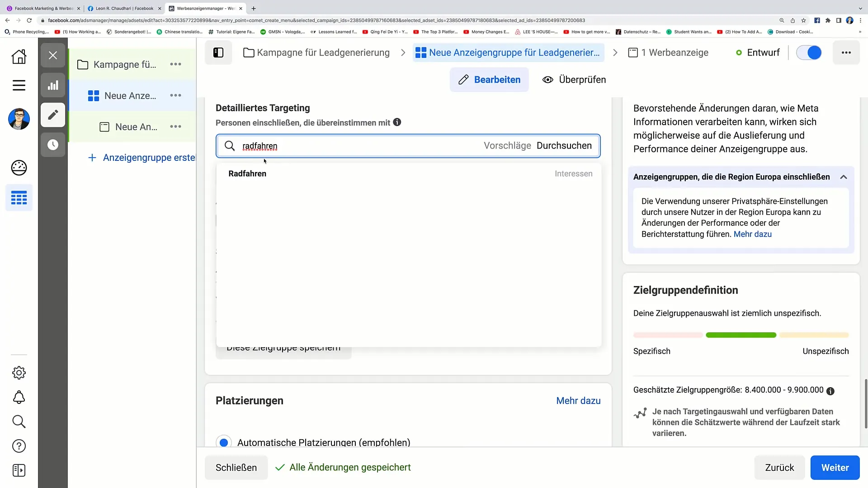Open the help question mark icon

coord(19,446)
